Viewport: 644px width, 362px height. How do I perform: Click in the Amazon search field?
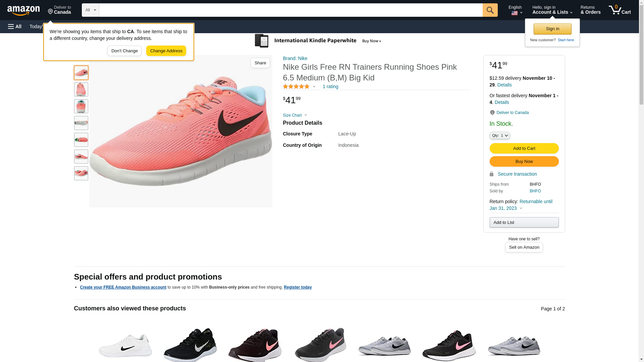click(x=290, y=10)
